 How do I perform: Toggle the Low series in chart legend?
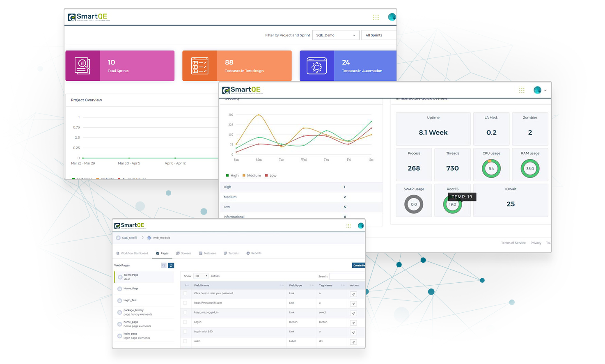click(270, 176)
